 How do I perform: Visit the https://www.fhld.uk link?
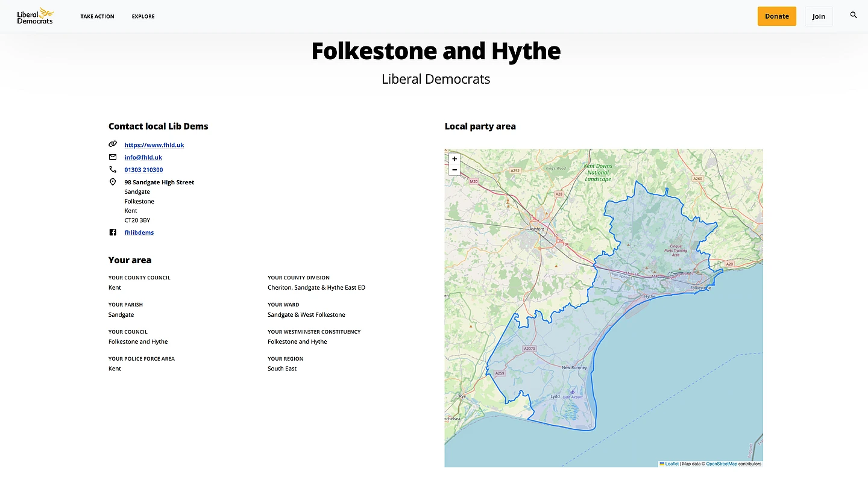(x=154, y=145)
